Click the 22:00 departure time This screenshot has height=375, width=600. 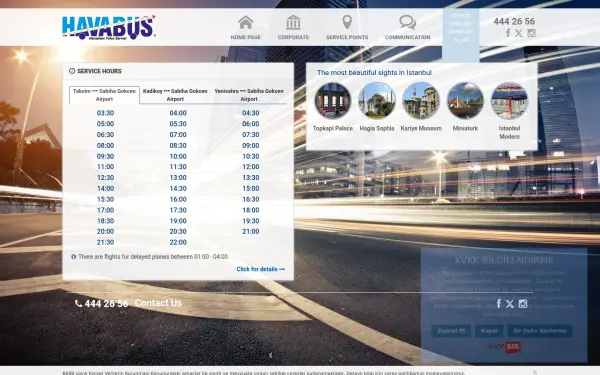178,242
